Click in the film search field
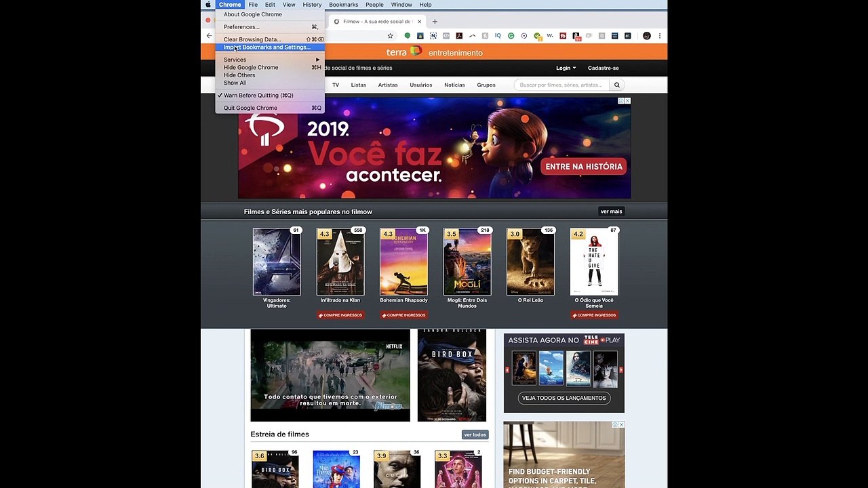Viewport: 868px width, 488px height. coord(561,85)
